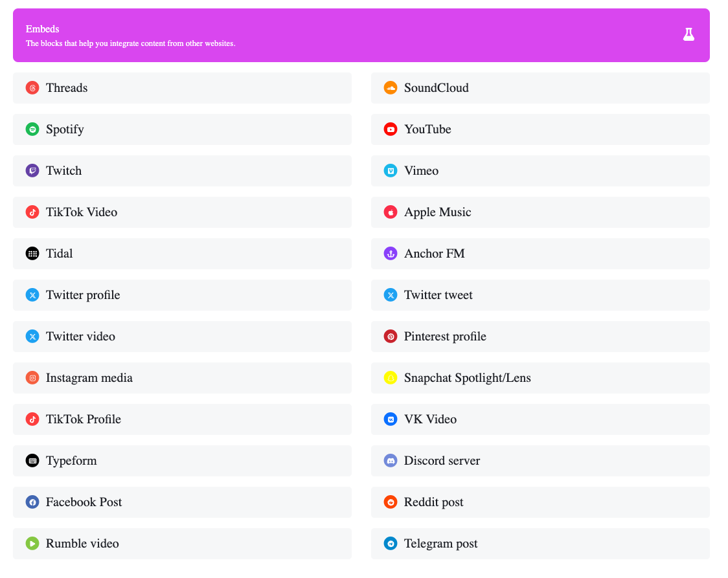Add a YouTube embed block

[540, 129]
